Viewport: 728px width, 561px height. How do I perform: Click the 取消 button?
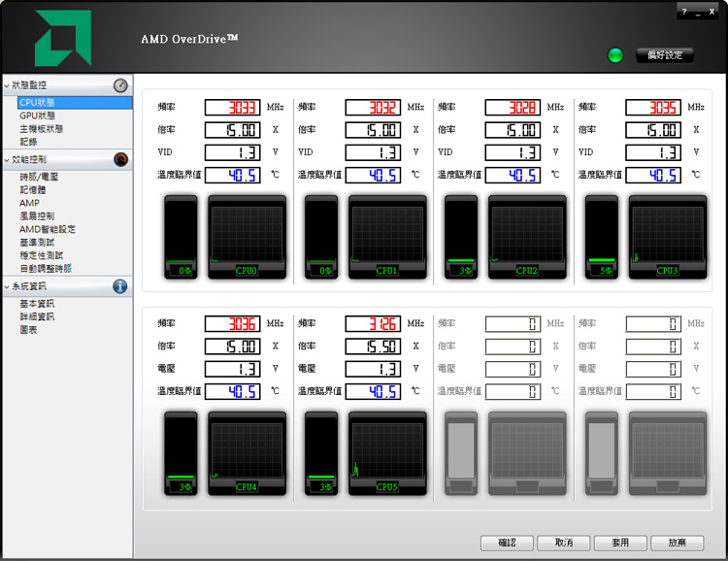564,543
